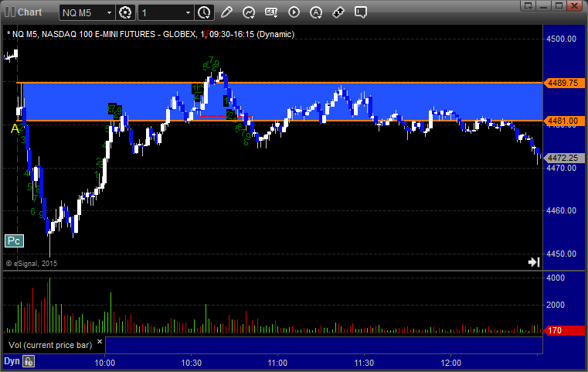Click the eSignal, 2015 copyright text

click(32, 264)
